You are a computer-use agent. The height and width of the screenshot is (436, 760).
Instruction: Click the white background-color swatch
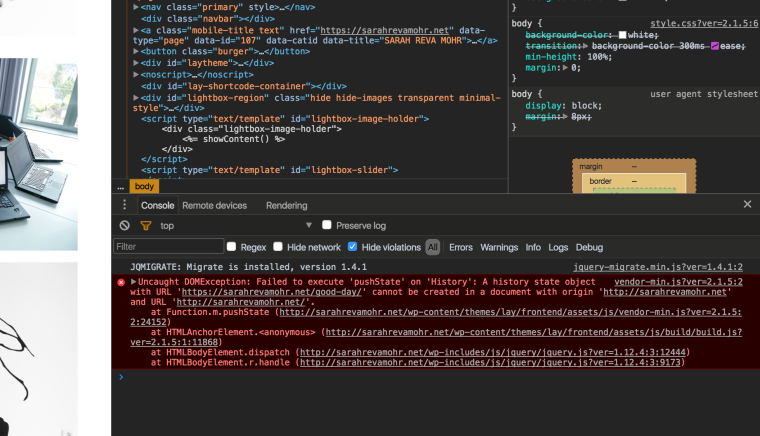[x=622, y=35]
